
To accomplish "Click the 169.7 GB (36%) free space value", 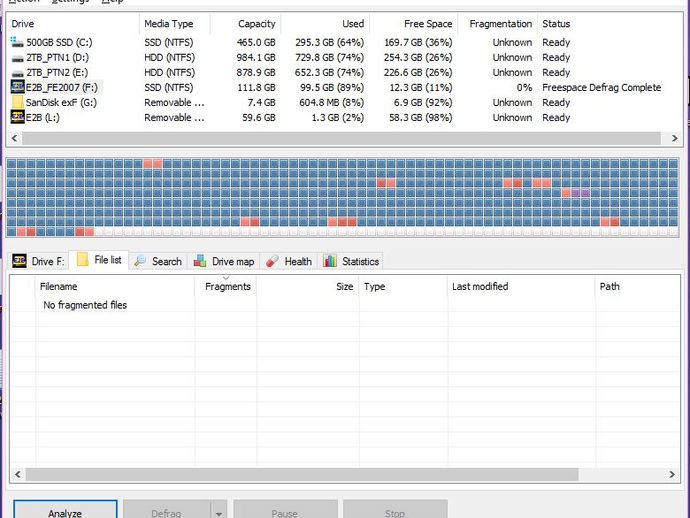I will pyautogui.click(x=418, y=43).
